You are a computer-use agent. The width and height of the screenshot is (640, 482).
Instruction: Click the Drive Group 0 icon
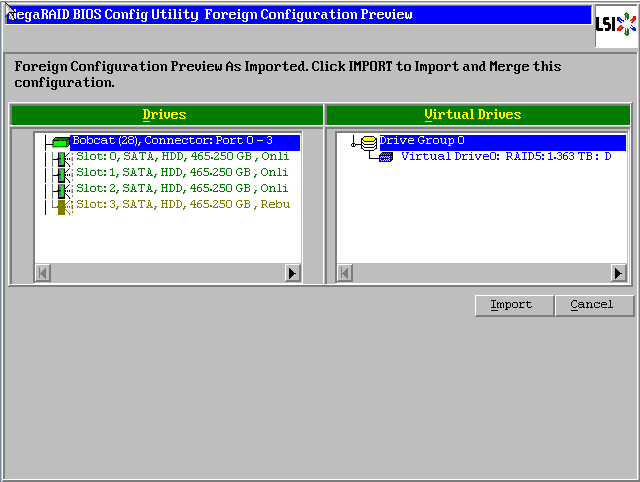click(x=369, y=142)
